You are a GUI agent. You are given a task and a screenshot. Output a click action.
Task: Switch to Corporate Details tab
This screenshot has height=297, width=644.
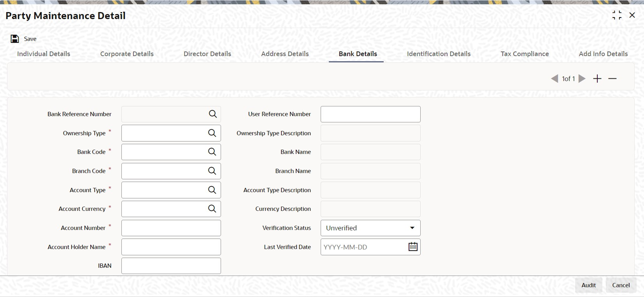pos(127,54)
